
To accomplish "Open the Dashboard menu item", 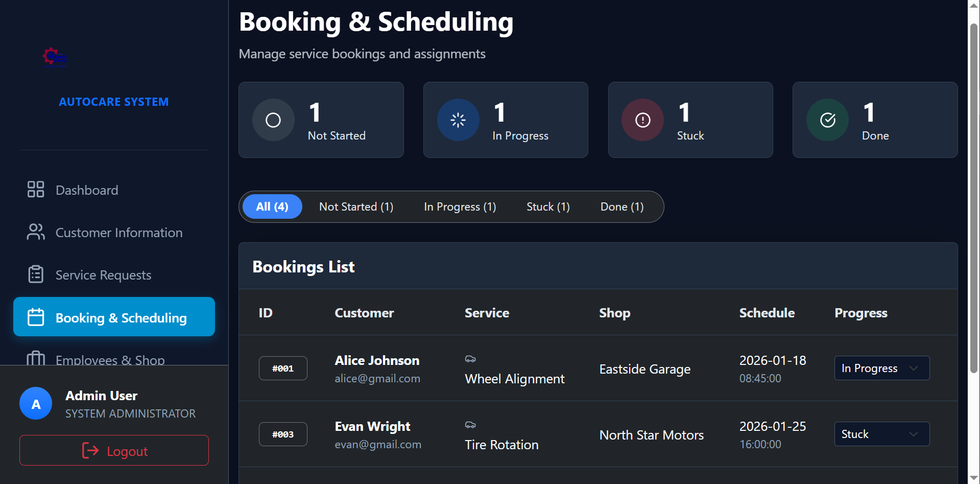I will pyautogui.click(x=114, y=190).
